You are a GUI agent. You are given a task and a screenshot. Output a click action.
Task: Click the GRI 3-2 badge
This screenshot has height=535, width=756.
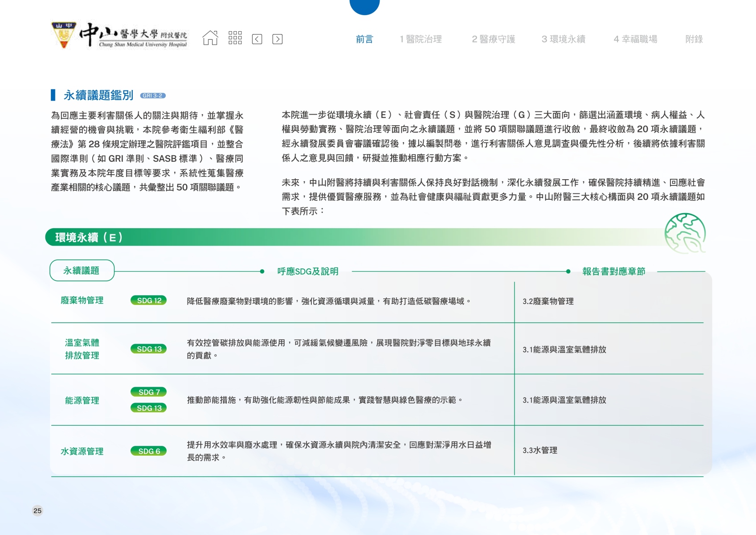coord(153,95)
